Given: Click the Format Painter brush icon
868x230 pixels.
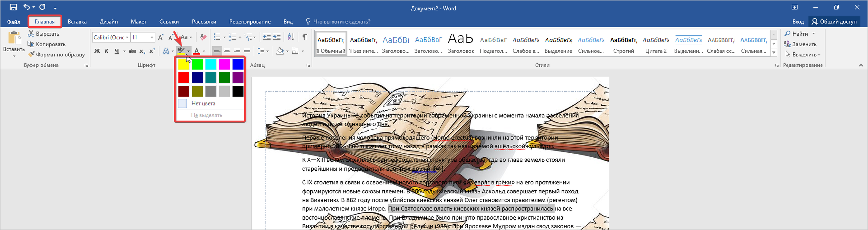Looking at the screenshot, I should click(31, 54).
